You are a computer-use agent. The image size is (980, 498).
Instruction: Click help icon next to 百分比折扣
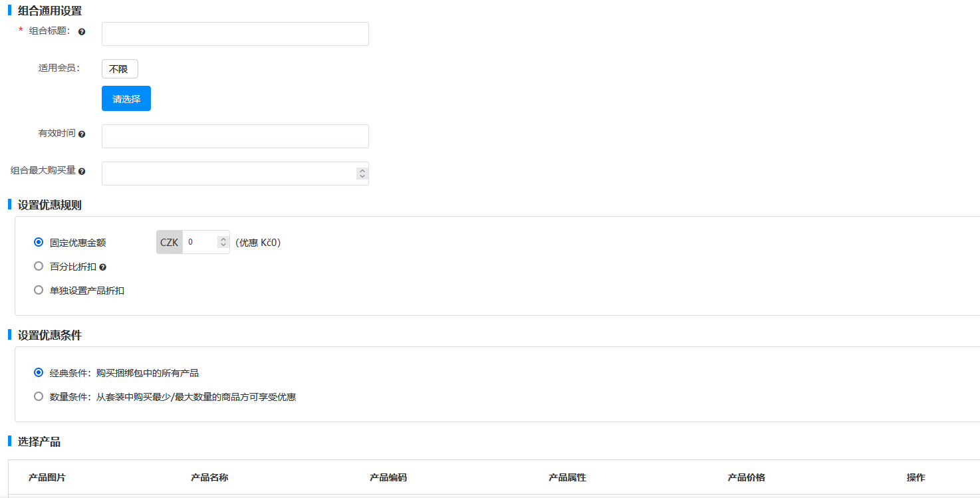pyautogui.click(x=103, y=267)
